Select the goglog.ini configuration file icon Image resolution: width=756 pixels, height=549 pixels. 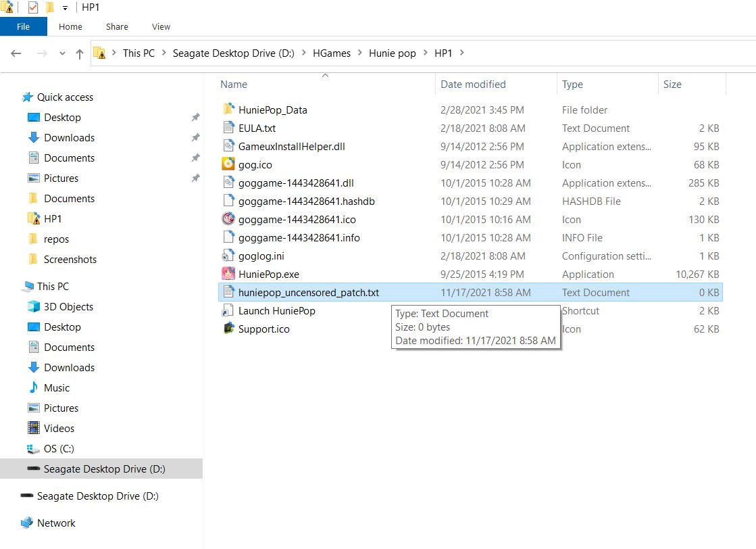228,256
